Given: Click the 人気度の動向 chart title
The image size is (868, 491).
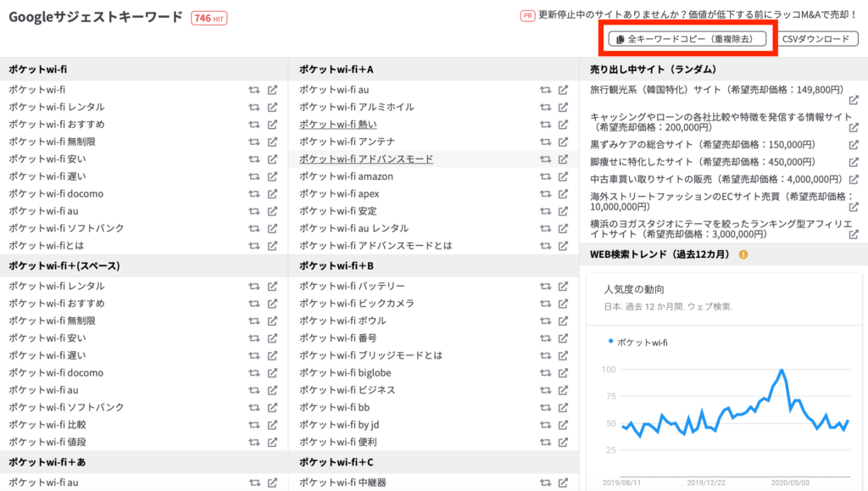Looking at the screenshot, I should (634, 289).
